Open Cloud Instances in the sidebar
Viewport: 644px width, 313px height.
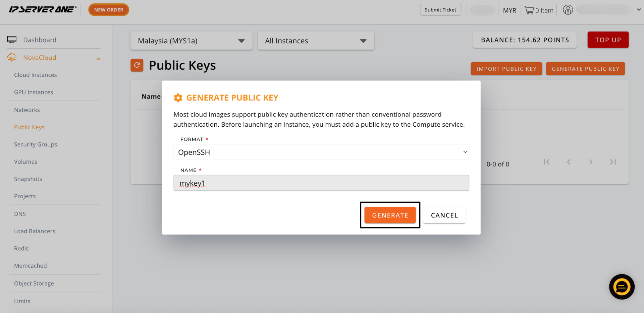coord(36,75)
